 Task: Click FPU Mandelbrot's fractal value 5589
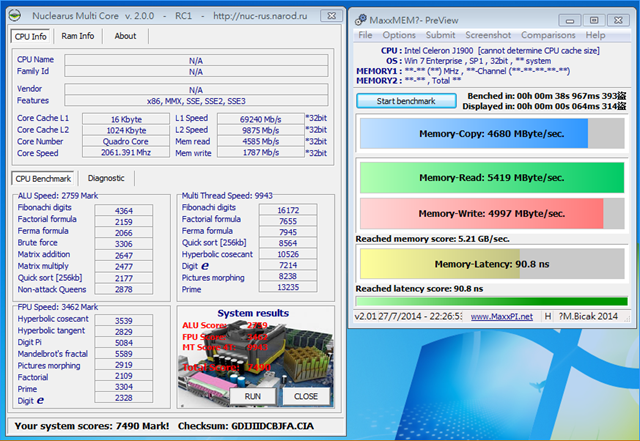124,354
